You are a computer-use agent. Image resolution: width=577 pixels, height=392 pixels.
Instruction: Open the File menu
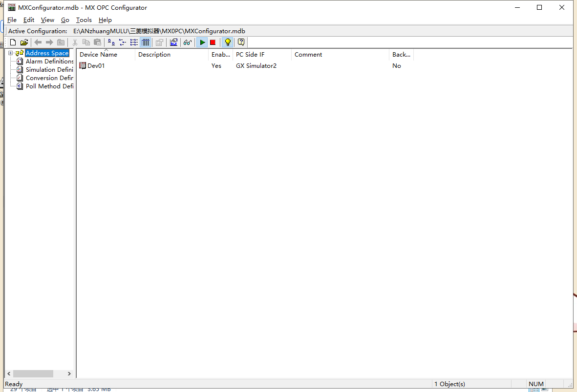(x=12, y=20)
